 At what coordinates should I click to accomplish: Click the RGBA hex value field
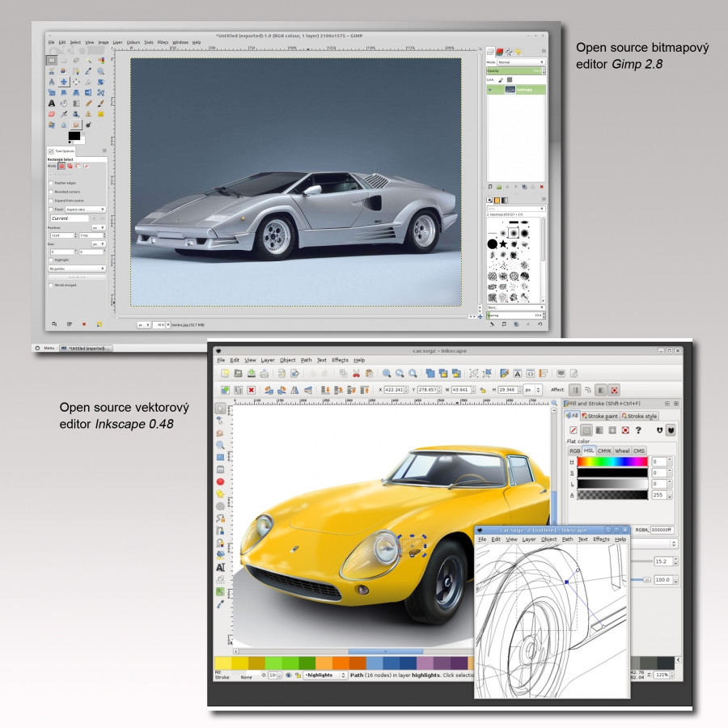(662, 530)
